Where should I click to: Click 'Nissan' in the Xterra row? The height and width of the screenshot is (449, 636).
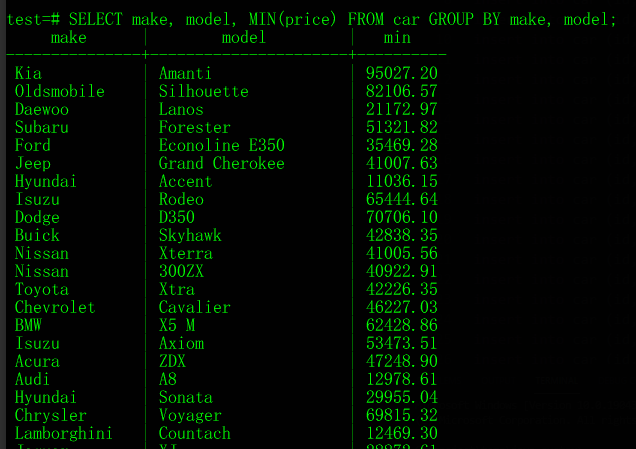[42, 253]
